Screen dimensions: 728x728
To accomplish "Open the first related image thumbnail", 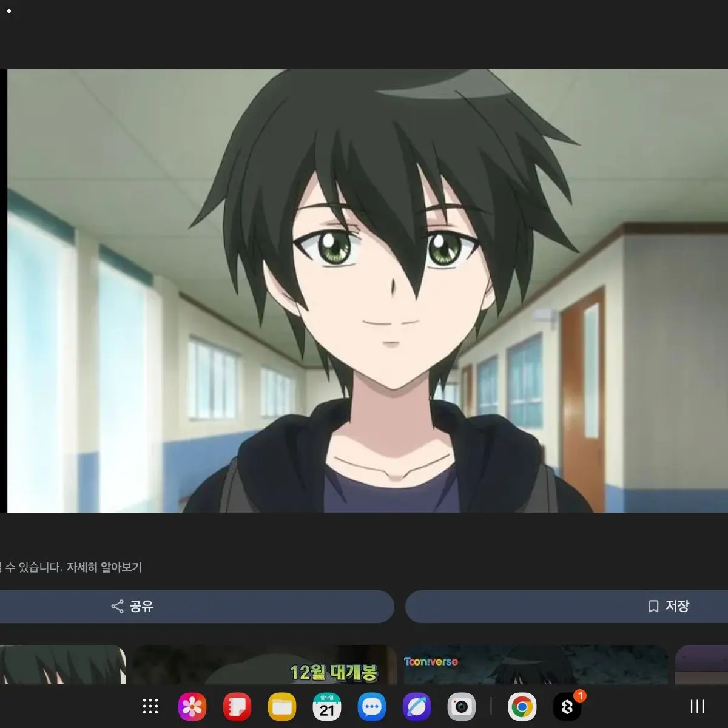I will tap(62, 664).
